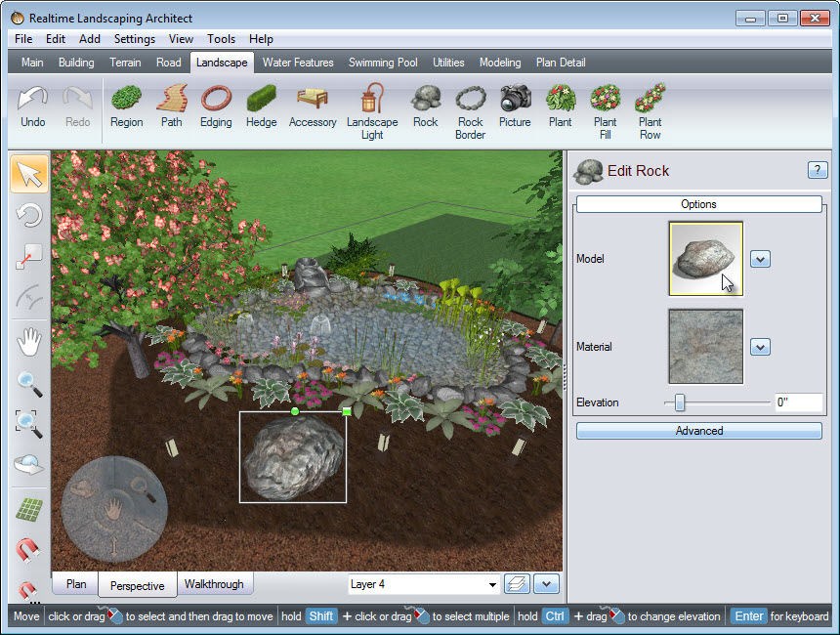The height and width of the screenshot is (635, 840).
Task: Toggle the snap magnet
Action: (x=28, y=550)
